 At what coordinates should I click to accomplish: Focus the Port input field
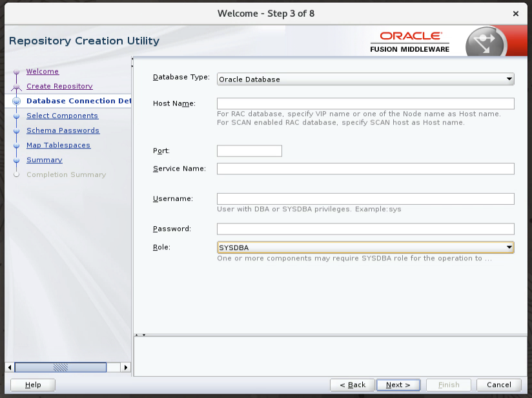click(x=249, y=151)
